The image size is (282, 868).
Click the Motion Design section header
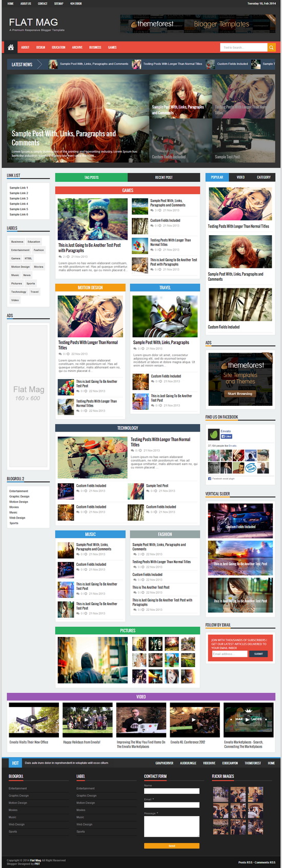(x=90, y=287)
